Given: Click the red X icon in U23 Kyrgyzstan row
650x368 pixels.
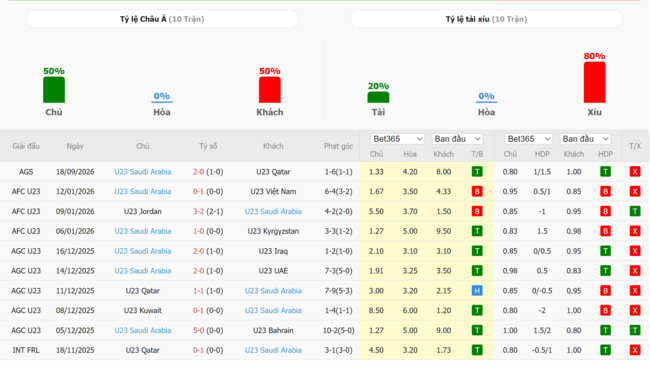Looking at the screenshot, I should 635,231.
